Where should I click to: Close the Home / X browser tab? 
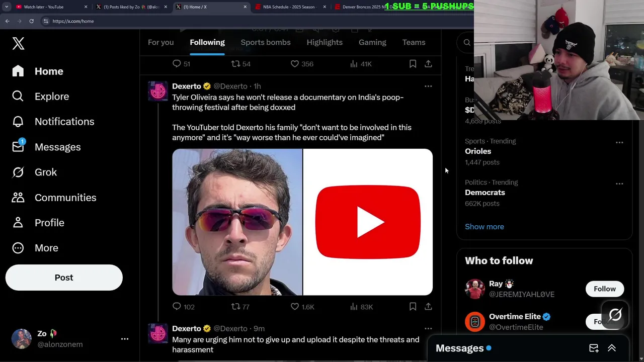coord(245,7)
